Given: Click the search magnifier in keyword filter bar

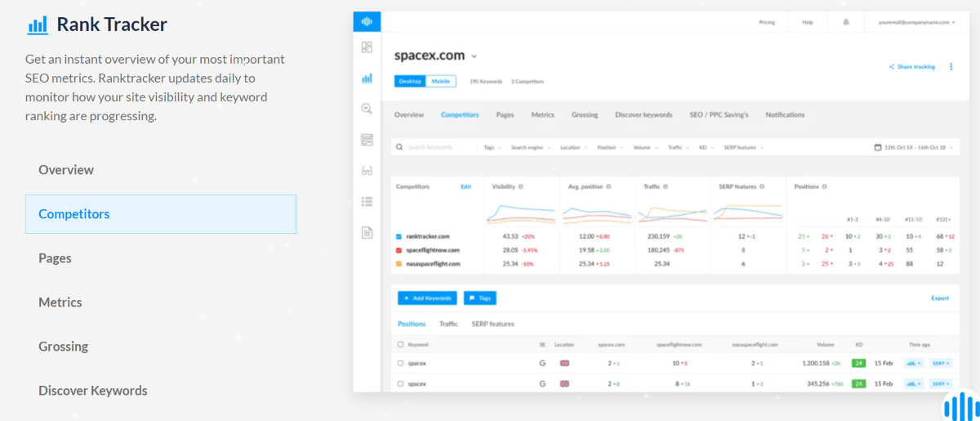Looking at the screenshot, I should pyautogui.click(x=399, y=147).
